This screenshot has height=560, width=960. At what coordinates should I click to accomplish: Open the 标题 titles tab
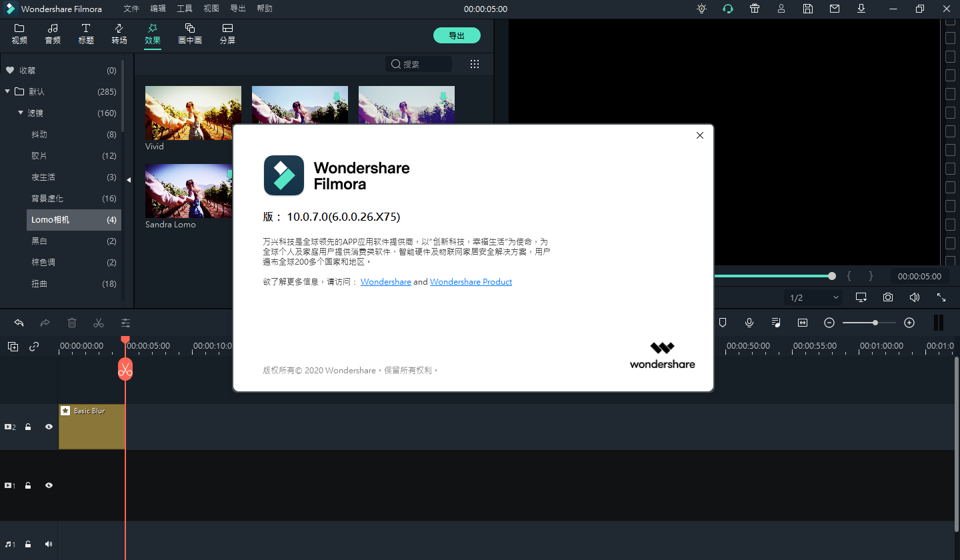pyautogui.click(x=86, y=34)
